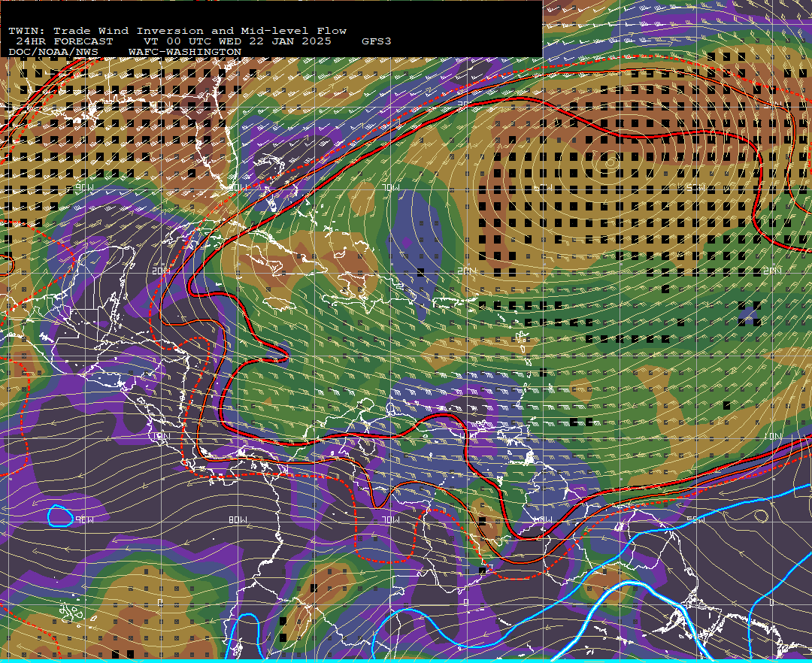
Task: Click the 20N label near the Yucatan Peninsula
Action: tap(161, 271)
